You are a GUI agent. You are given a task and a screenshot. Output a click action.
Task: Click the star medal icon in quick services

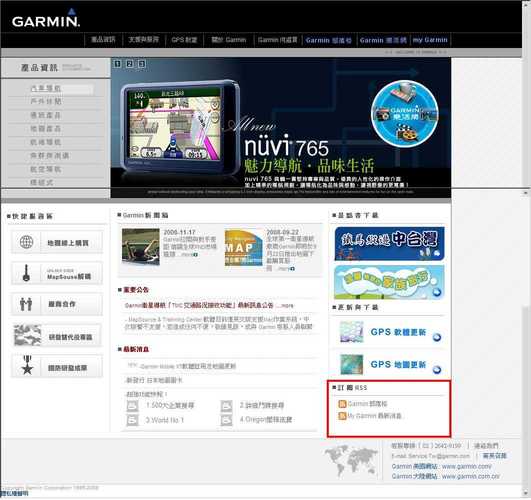point(27,365)
